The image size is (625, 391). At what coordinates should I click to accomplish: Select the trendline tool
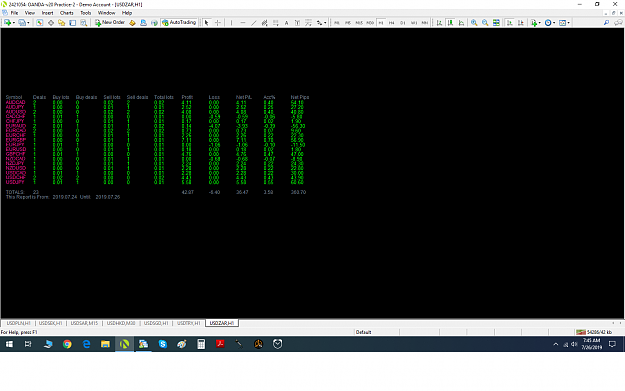point(254,23)
